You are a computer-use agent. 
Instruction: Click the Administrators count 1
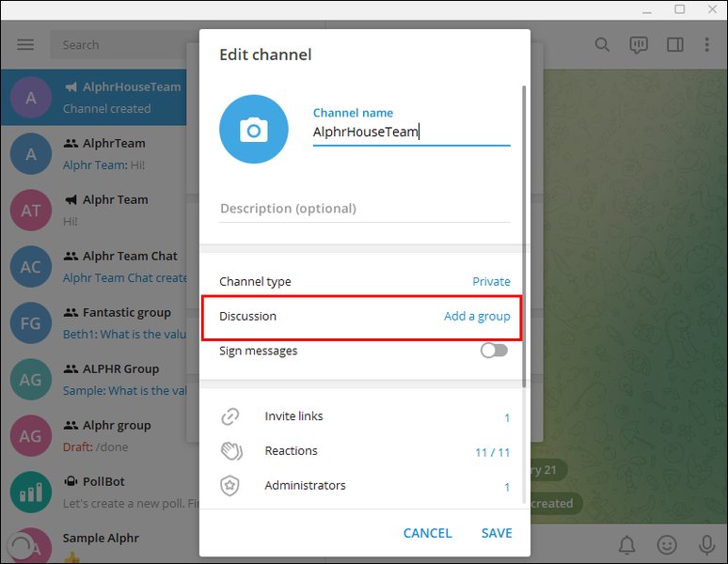[x=507, y=487]
